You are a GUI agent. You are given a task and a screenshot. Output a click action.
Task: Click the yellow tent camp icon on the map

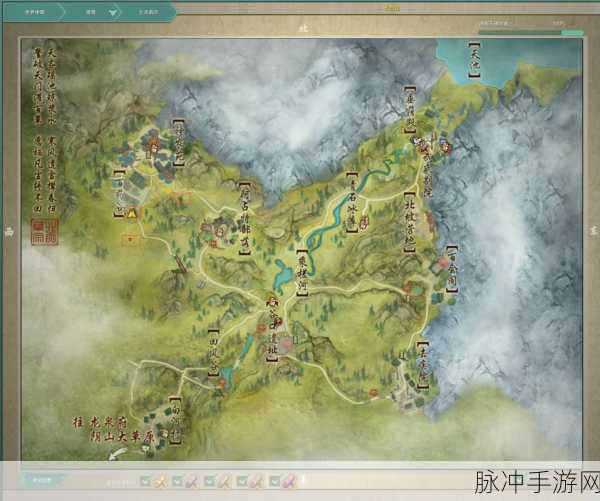pyautogui.click(x=133, y=212)
